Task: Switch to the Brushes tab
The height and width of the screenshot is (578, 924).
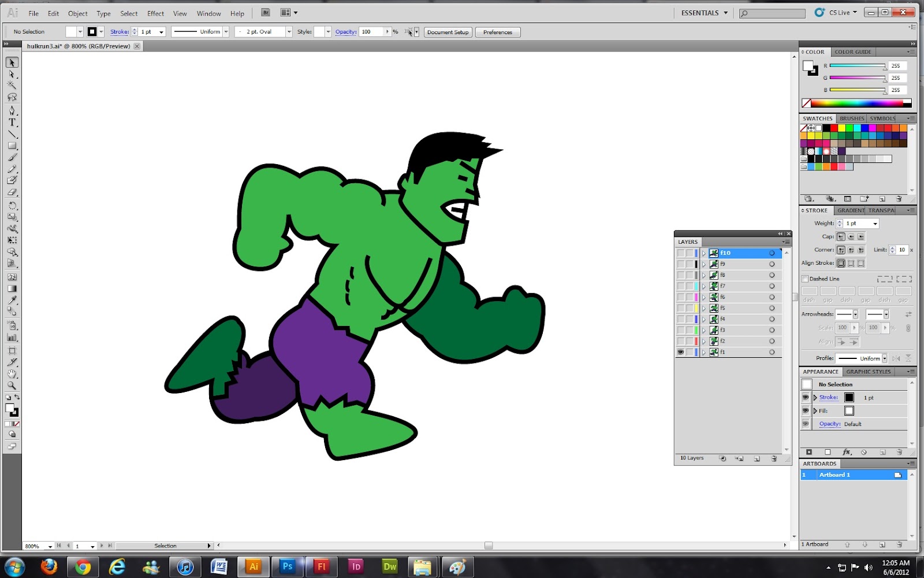Action: click(x=852, y=118)
